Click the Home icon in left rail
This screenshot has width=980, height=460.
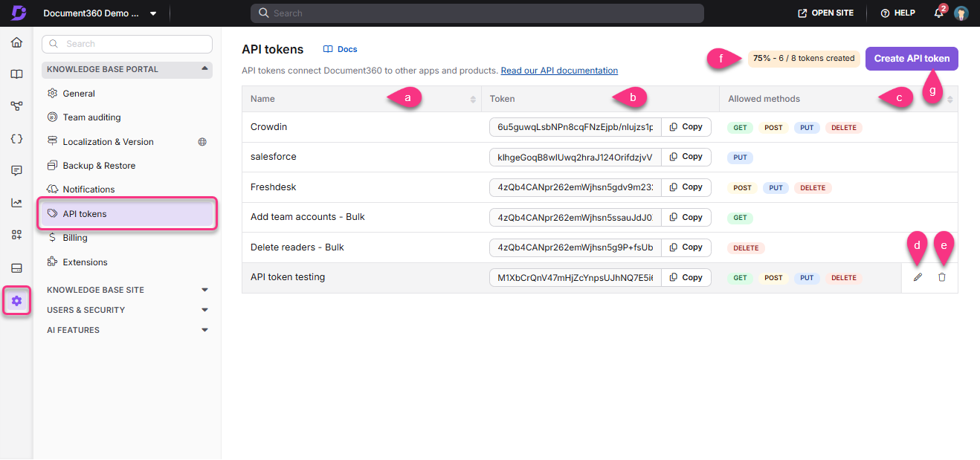click(16, 42)
